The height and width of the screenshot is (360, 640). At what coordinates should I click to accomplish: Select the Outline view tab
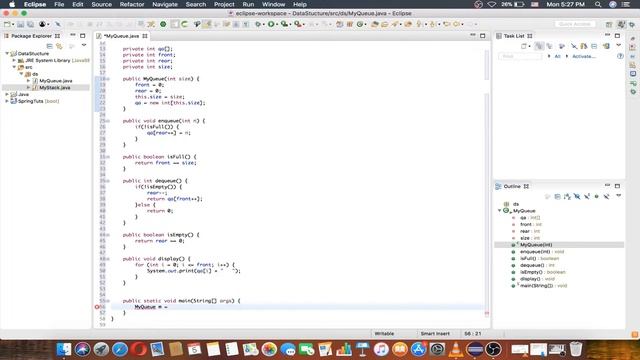pos(511,186)
